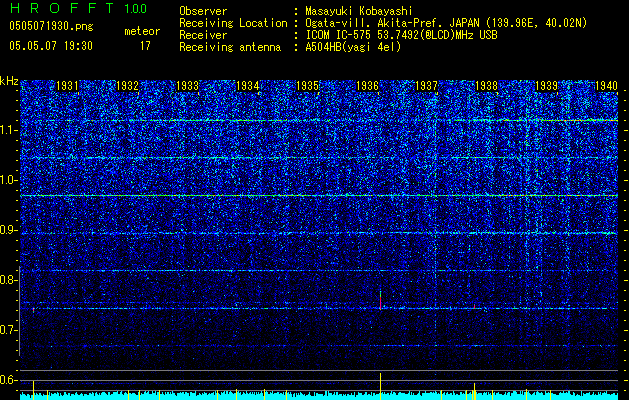Click the filename 0505071930.png

tap(51, 26)
